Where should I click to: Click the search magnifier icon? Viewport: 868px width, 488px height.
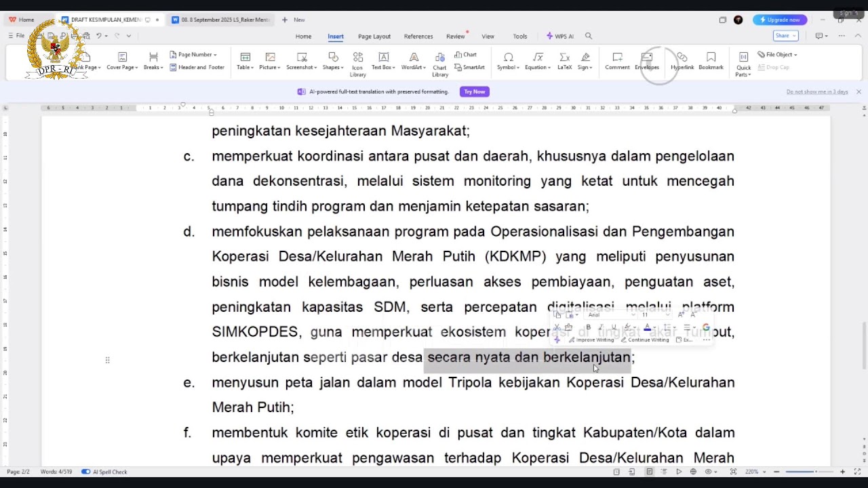click(589, 36)
